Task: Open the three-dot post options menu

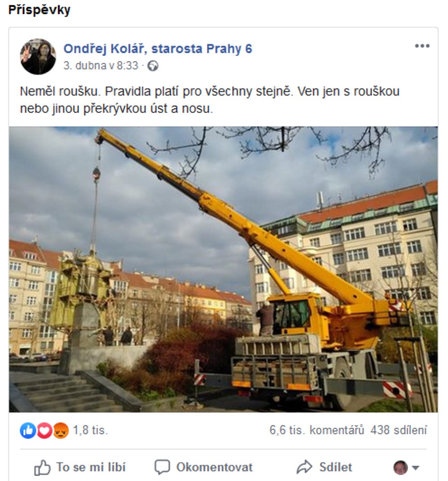Action: (422, 46)
